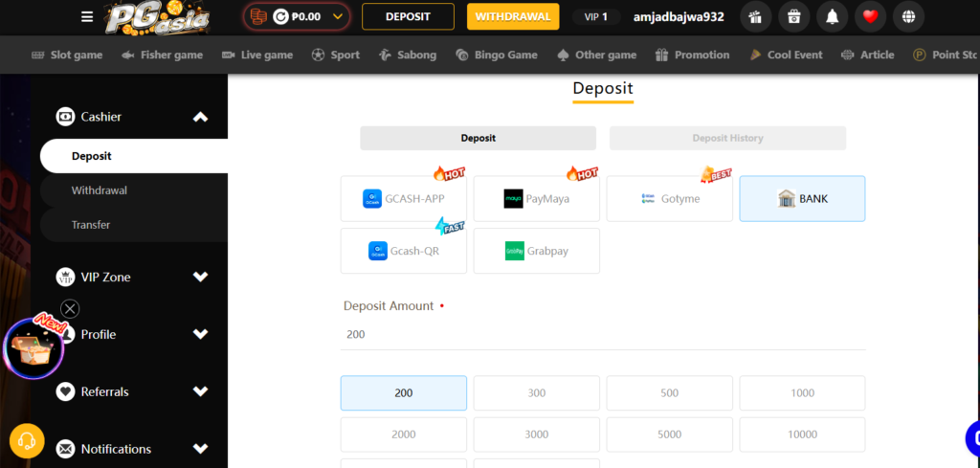Open the floating New treasure box

pos(33,348)
